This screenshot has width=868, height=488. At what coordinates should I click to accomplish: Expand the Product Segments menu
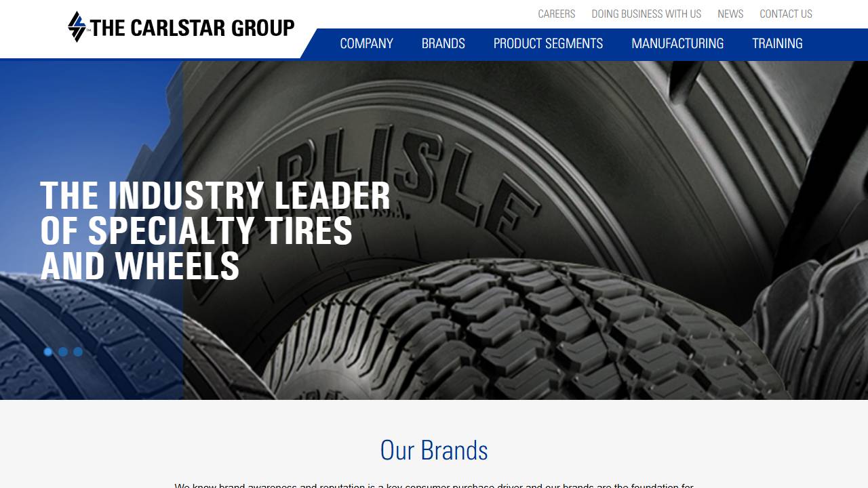click(548, 43)
